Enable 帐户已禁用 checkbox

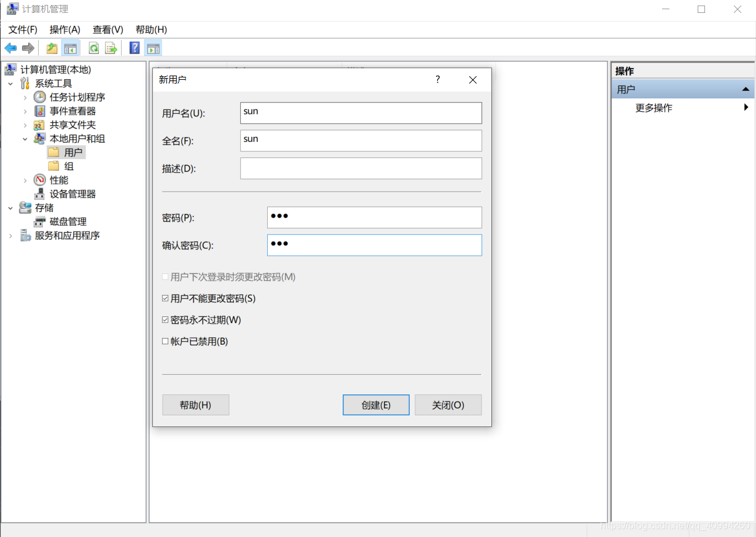[165, 342]
